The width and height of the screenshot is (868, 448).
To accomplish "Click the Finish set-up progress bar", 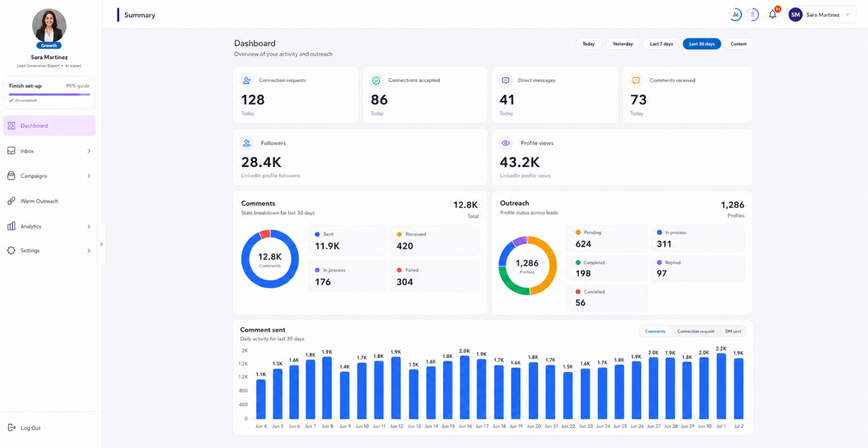I will (49, 94).
